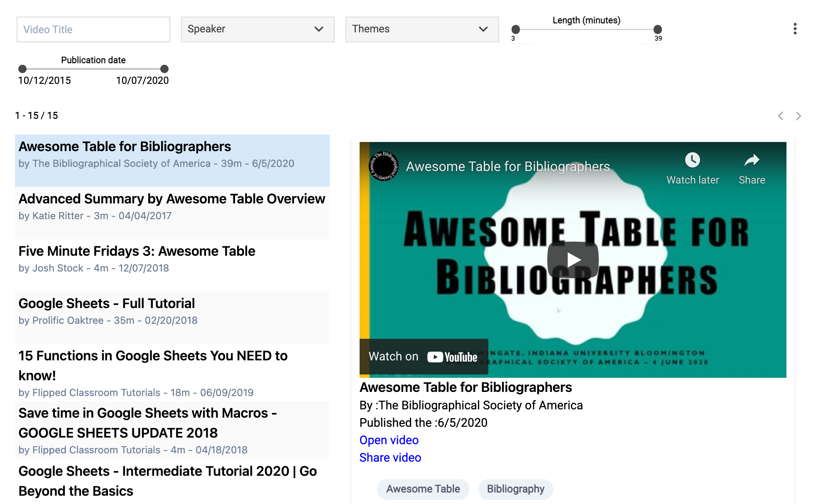Select Google Sheets Intermediate Tutorial 2020 video
Screen dimensions: 823x504
point(172,481)
